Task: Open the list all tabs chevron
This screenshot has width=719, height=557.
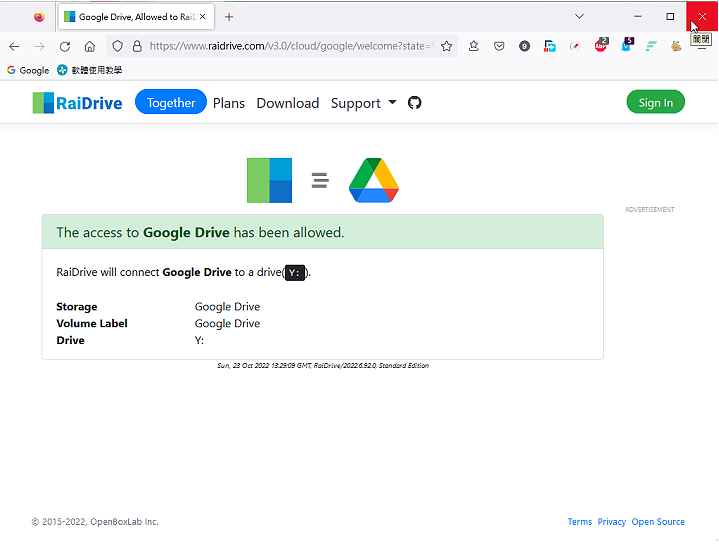Action: [x=579, y=17]
